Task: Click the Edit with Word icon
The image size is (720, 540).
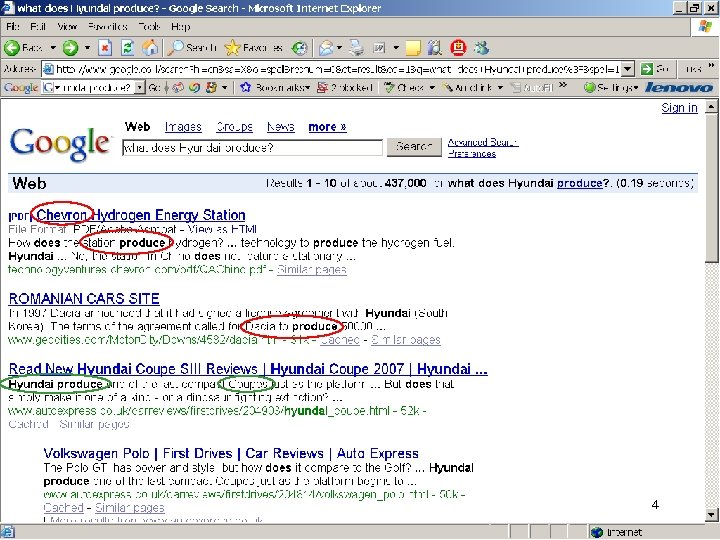Action: tap(379, 48)
